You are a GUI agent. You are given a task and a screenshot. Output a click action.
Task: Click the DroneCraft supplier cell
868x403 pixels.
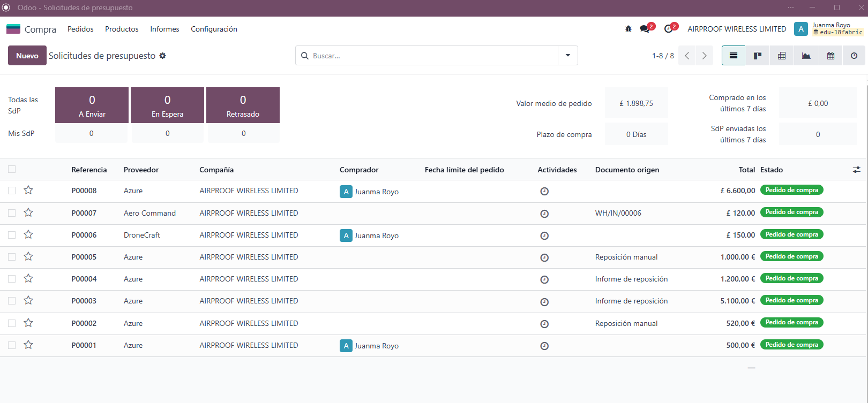pos(142,235)
